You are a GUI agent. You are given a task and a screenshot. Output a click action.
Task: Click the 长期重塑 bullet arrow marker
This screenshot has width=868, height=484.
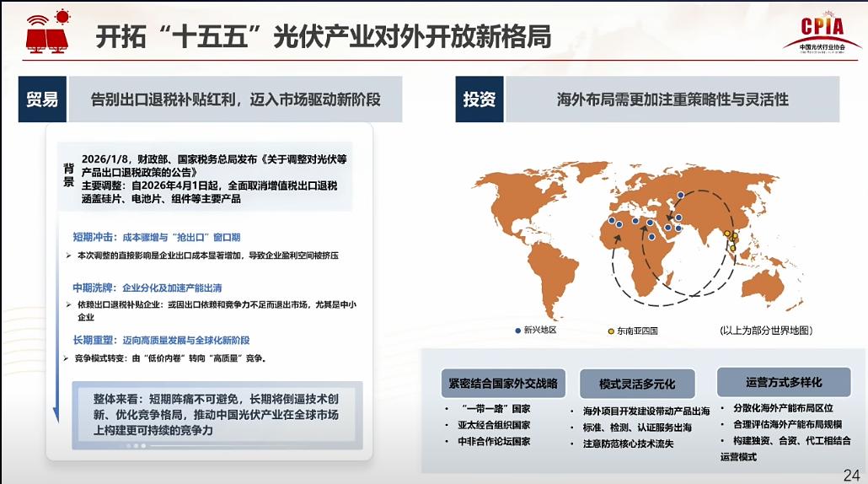(x=67, y=358)
